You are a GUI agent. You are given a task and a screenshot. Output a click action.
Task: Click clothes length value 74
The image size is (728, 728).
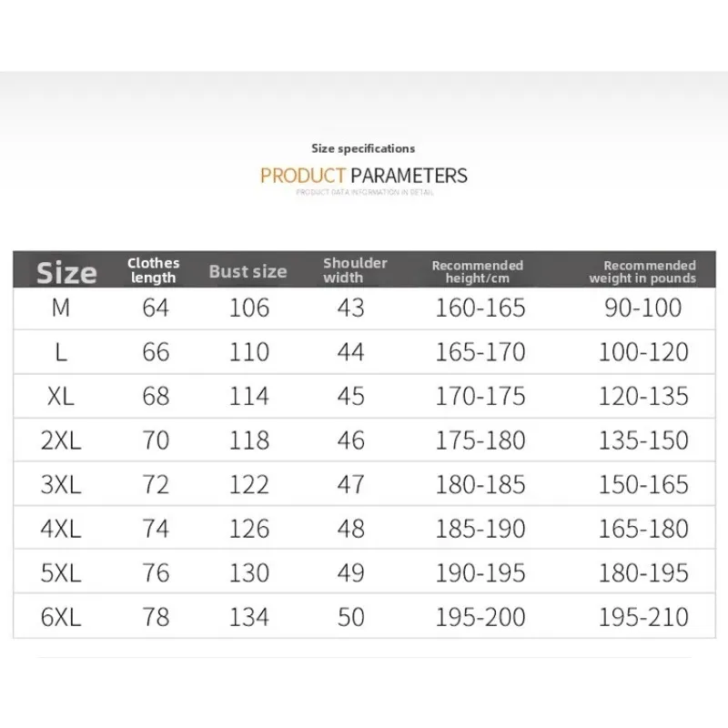(x=156, y=529)
